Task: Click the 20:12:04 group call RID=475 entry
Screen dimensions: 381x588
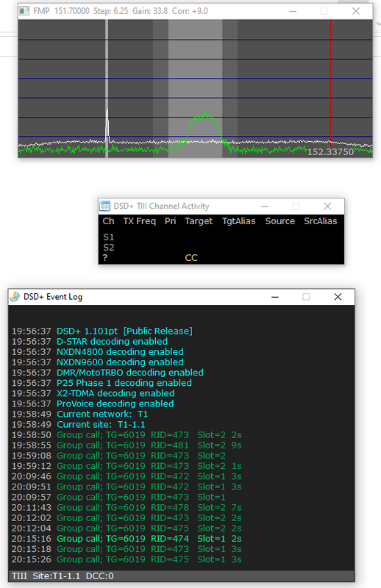Action: click(x=127, y=528)
